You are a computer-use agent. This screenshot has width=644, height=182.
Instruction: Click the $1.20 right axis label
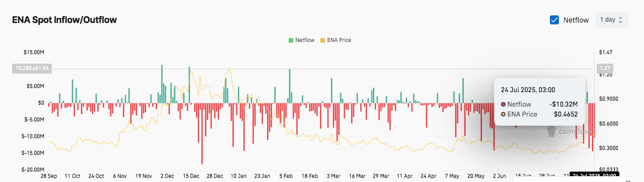[x=606, y=75]
